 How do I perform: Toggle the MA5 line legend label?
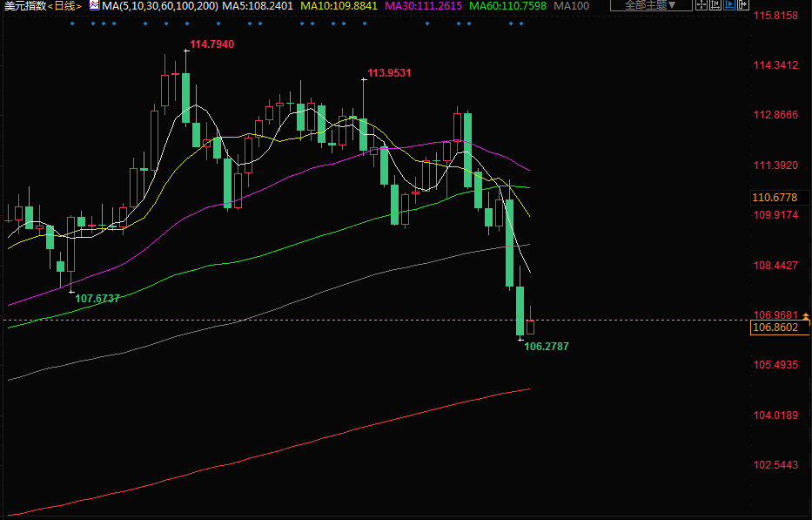(258, 6)
